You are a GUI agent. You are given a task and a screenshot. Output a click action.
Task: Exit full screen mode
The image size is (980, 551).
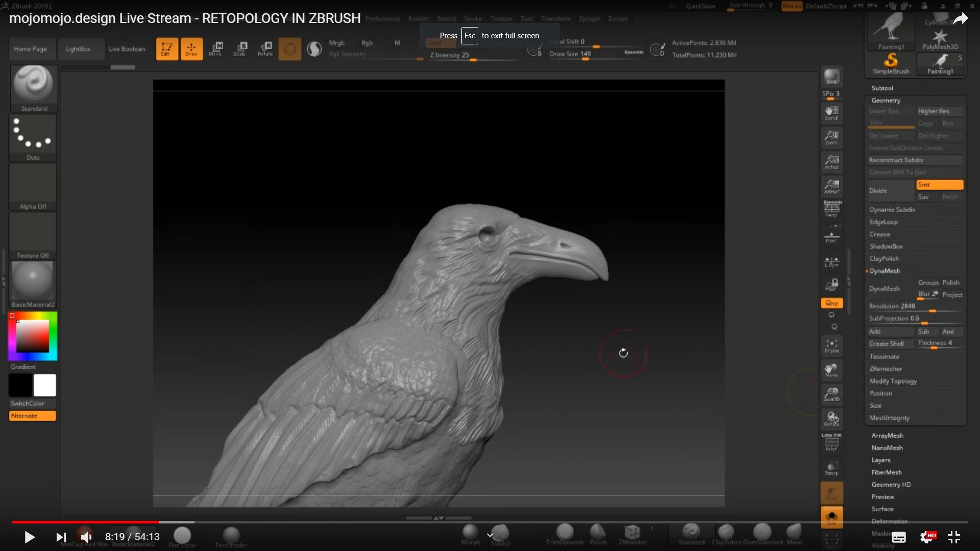pos(954,537)
